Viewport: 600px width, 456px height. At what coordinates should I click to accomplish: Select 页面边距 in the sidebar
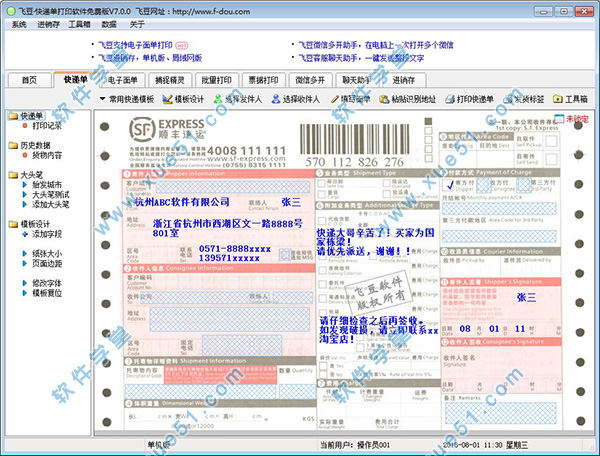(x=47, y=263)
